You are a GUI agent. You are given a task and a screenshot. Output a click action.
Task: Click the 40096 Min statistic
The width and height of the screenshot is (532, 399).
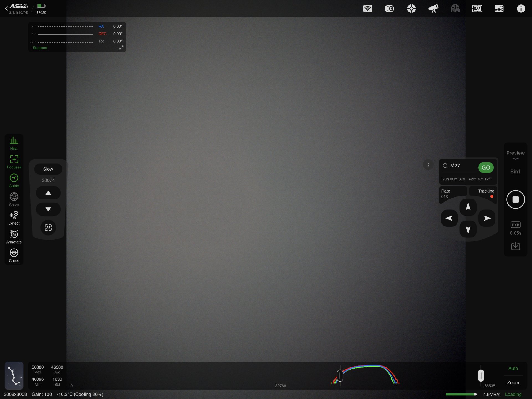37,382
